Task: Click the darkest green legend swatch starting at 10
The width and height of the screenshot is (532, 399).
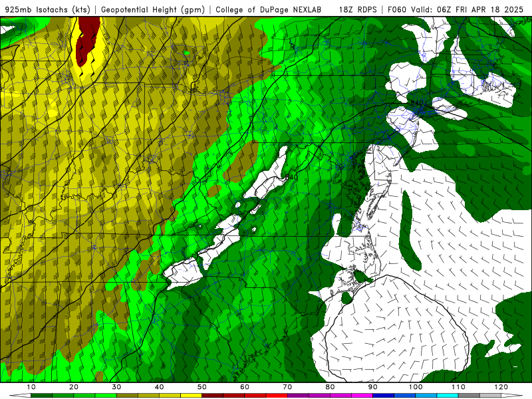Action: tap(41, 396)
